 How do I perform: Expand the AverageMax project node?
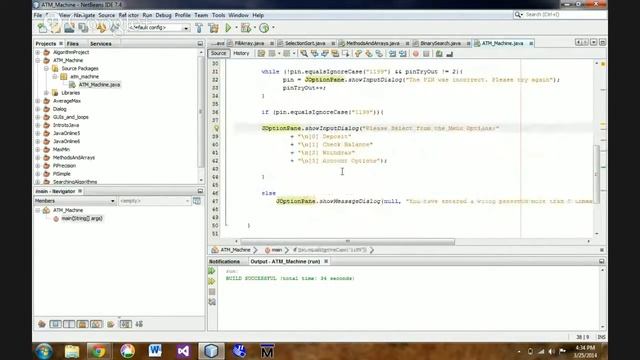pyautogui.click(x=38, y=101)
